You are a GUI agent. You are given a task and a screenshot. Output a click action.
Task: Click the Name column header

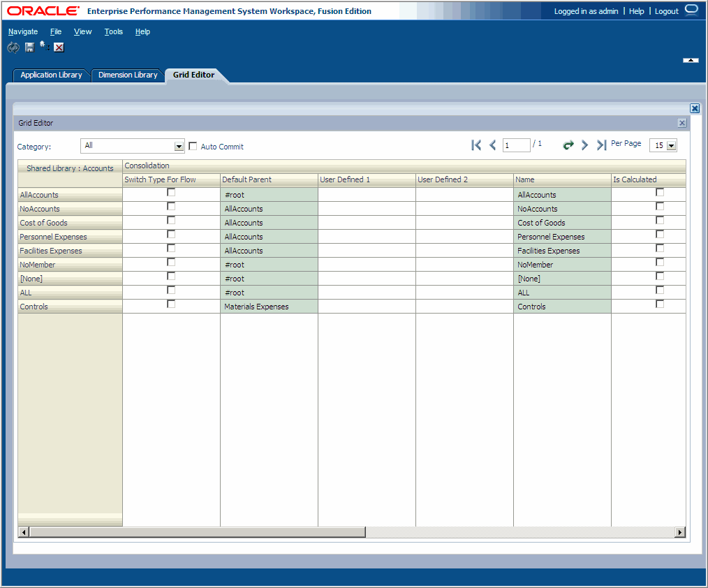point(562,179)
